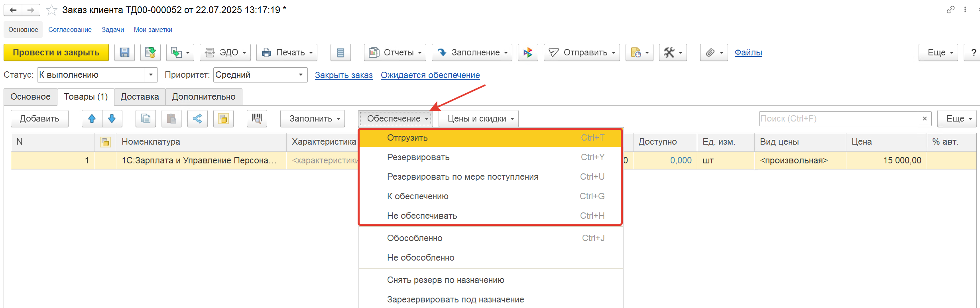Open the ЭДО menu
The height and width of the screenshot is (308, 980).
[x=225, y=53]
